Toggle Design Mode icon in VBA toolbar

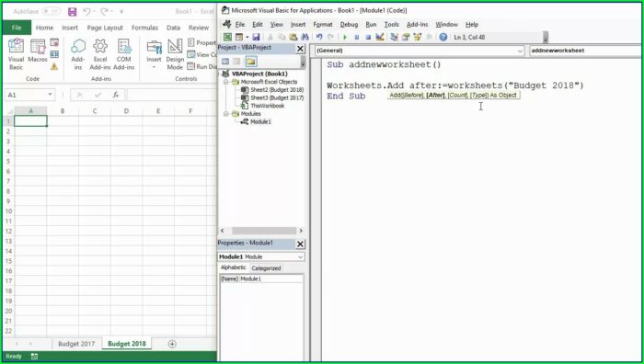(x=379, y=37)
